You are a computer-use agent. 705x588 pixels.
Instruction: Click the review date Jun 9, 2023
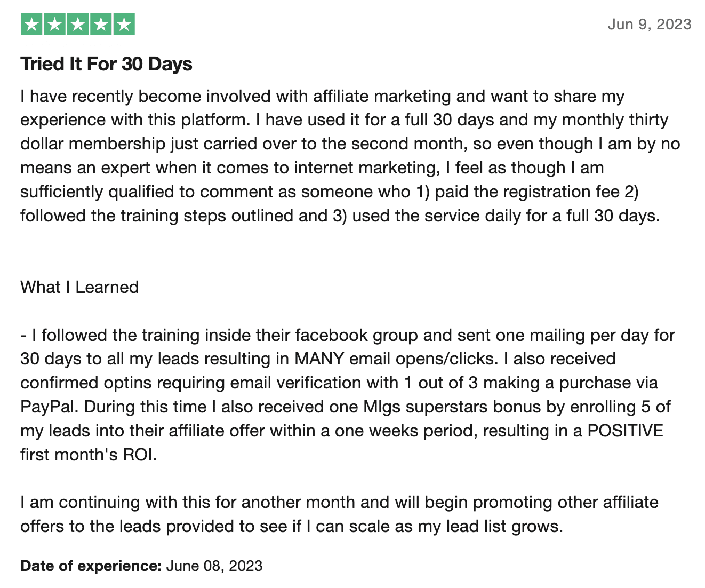(650, 25)
